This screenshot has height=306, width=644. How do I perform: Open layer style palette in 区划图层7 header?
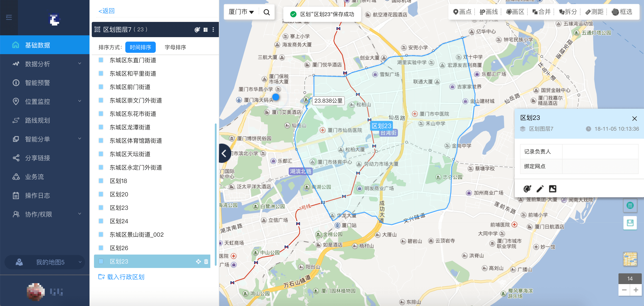coord(197,30)
